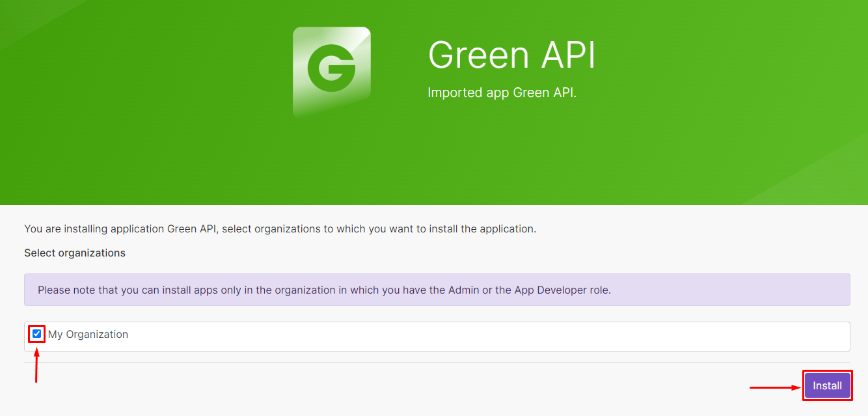Click the red arrow below the checkbox

point(36,367)
